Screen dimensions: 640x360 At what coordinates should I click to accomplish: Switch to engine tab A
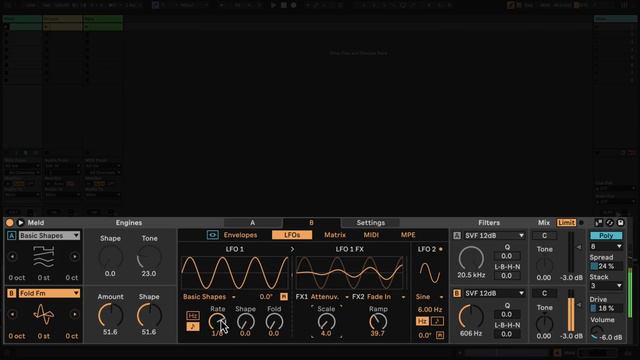(253, 222)
